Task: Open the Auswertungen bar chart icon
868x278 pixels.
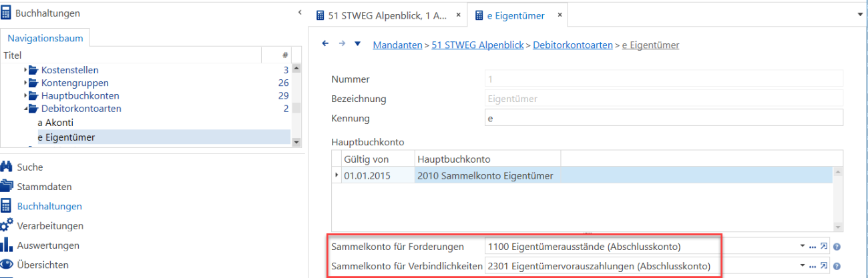Action: (x=7, y=245)
